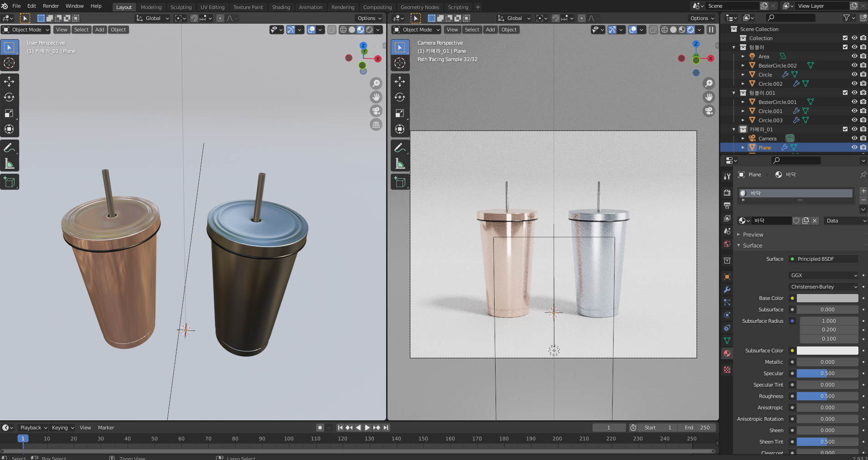
Task: Select the Move tool in left viewport
Action: pyautogui.click(x=9, y=82)
